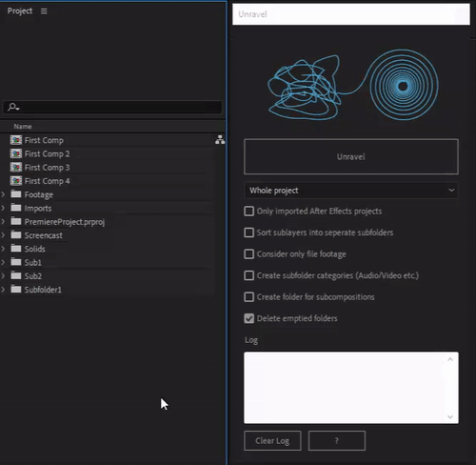Click the Solids folder icon
The height and width of the screenshot is (465, 476).
(x=16, y=249)
